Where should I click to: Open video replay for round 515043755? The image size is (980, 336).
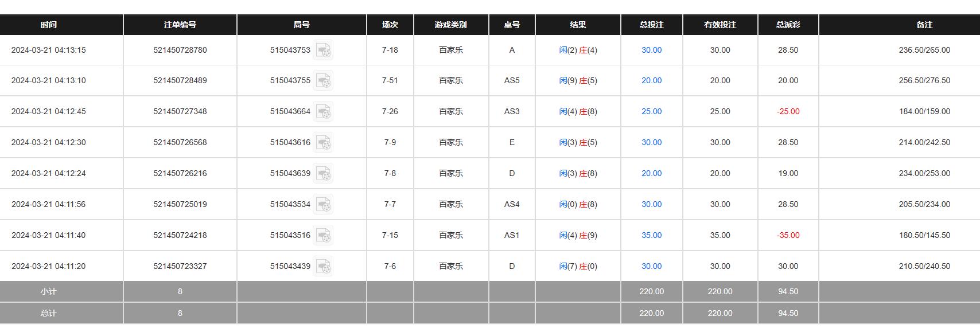(323, 81)
